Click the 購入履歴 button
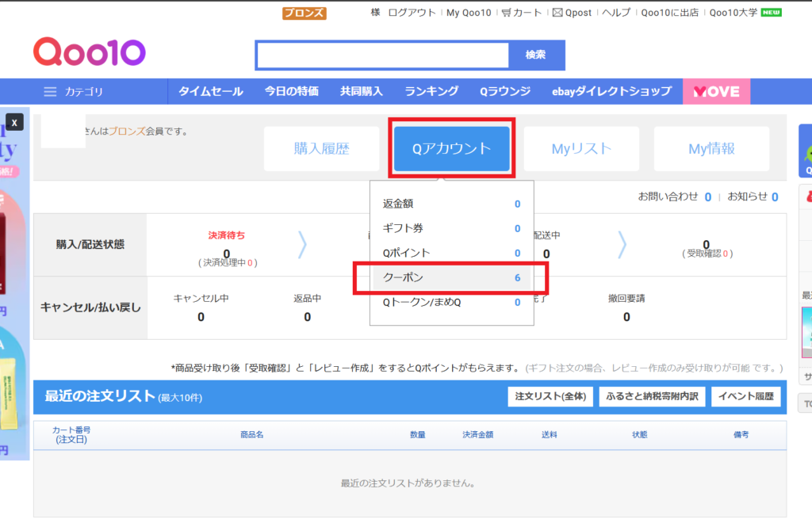The width and height of the screenshot is (812, 523). click(321, 148)
